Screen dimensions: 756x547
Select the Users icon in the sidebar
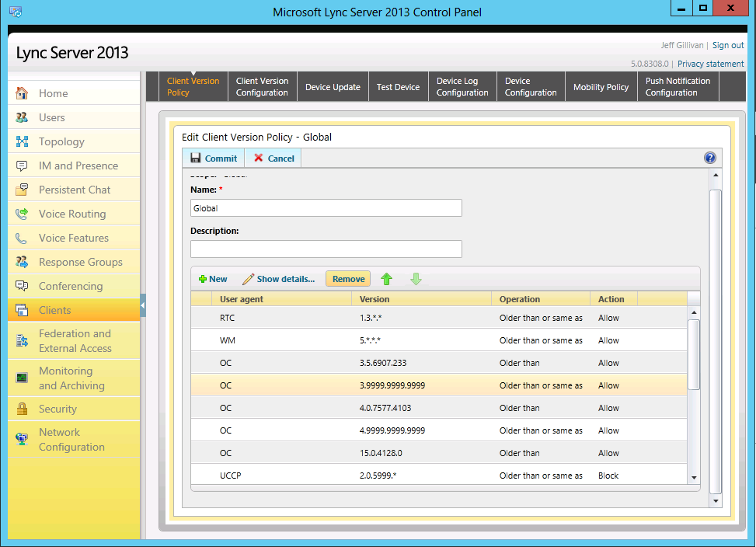(20, 117)
